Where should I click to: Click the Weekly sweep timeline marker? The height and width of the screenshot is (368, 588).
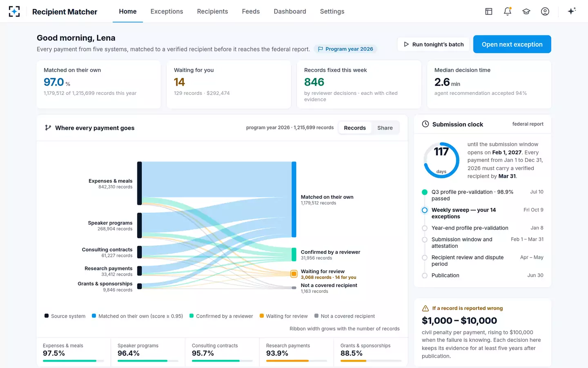click(x=425, y=210)
